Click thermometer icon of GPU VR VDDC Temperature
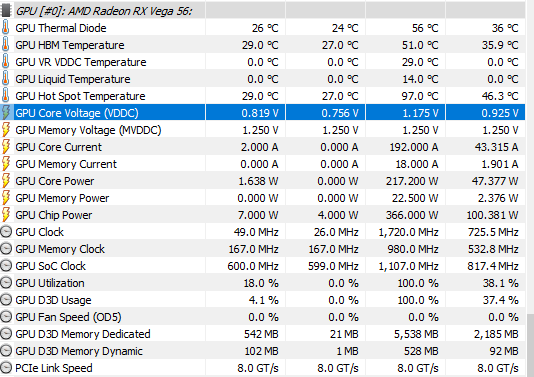The height and width of the screenshot is (377, 534). 5,62
